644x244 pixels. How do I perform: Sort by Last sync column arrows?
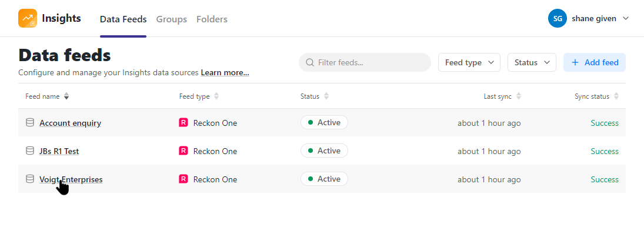(x=518, y=96)
